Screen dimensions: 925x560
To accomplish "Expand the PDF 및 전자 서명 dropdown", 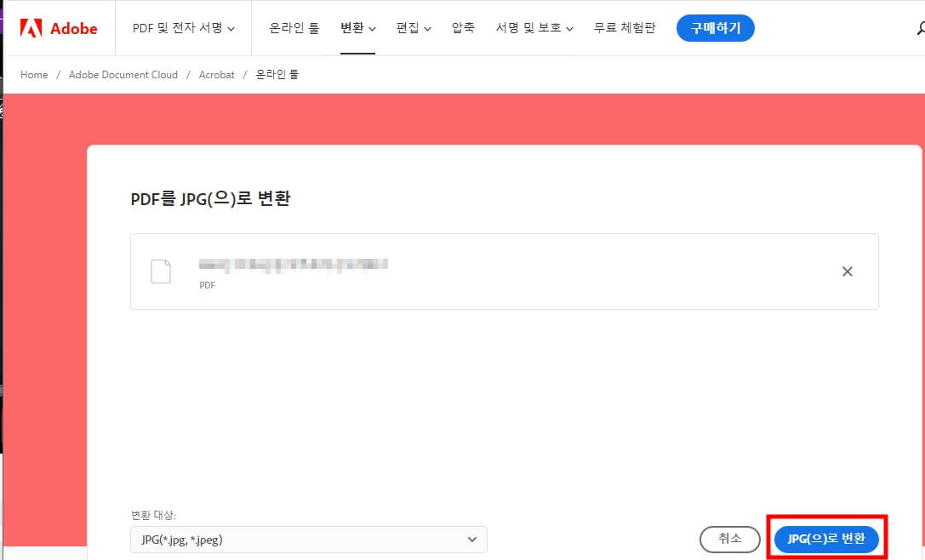I will (x=181, y=27).
